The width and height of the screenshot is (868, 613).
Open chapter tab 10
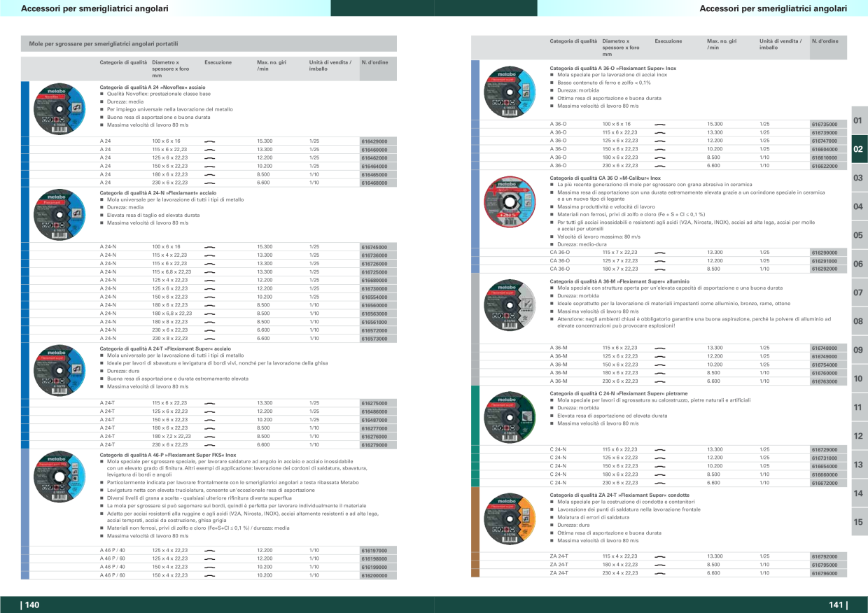click(859, 379)
